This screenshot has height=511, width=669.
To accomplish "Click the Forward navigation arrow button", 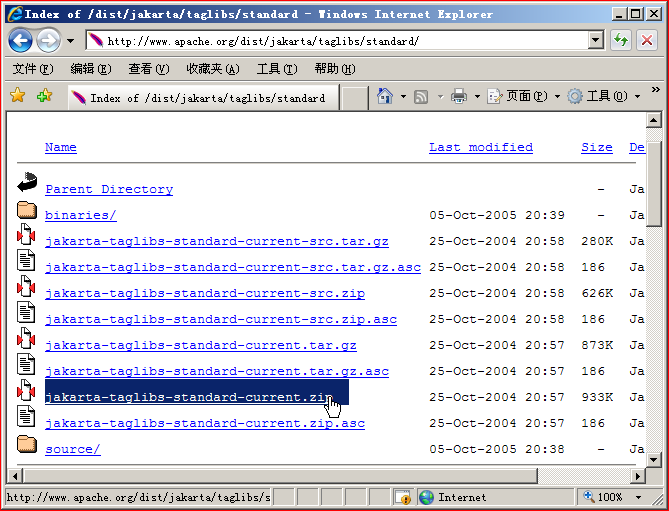I will tap(48, 41).
